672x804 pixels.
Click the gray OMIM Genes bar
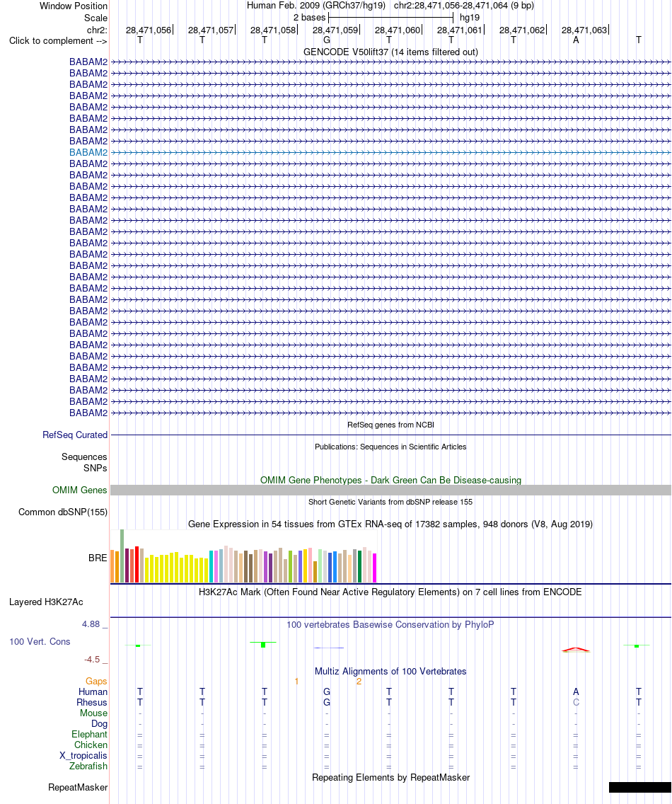point(390,490)
